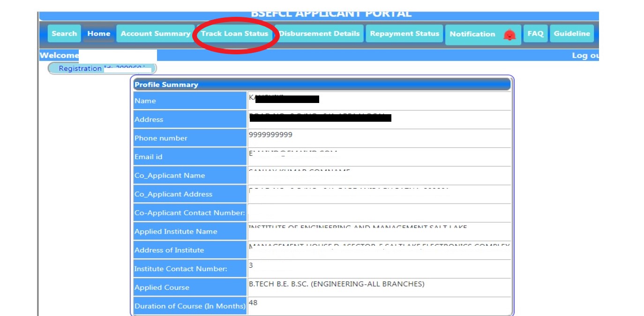This screenshot has height=316, width=644.
Task: Open the FAQ page
Action: (535, 34)
